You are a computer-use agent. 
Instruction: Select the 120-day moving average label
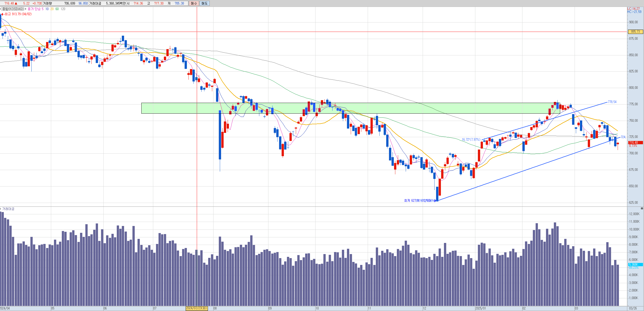coord(63,9)
